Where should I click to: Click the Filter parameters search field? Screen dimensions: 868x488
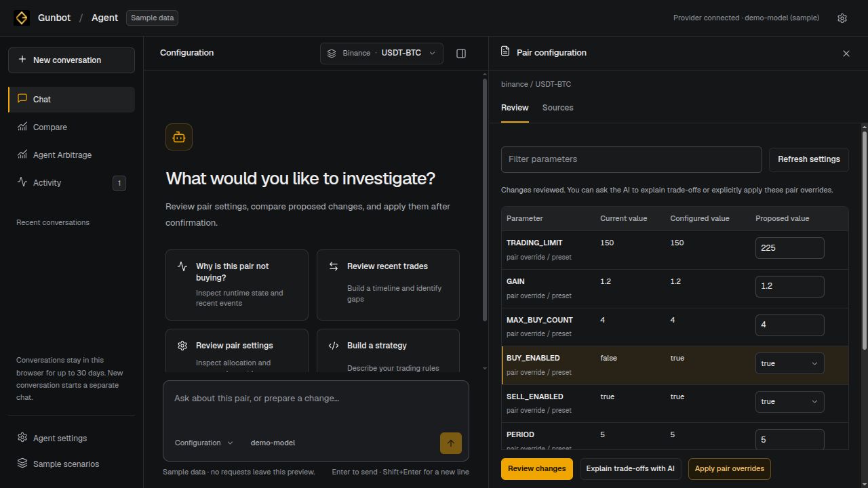(631, 159)
